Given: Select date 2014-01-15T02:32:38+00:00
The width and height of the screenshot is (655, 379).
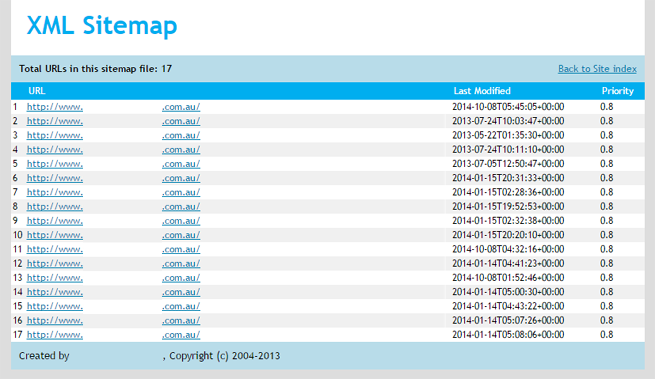Looking at the screenshot, I should click(508, 221).
